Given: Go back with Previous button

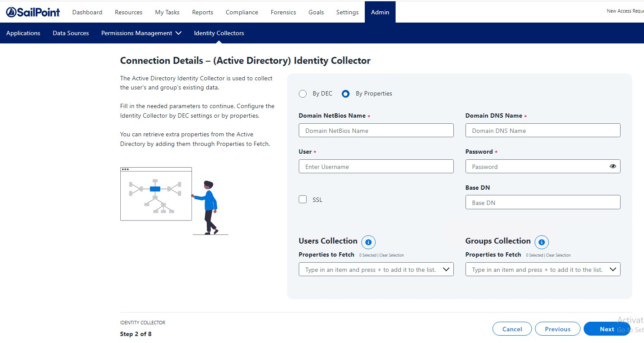Looking at the screenshot, I should [558, 329].
